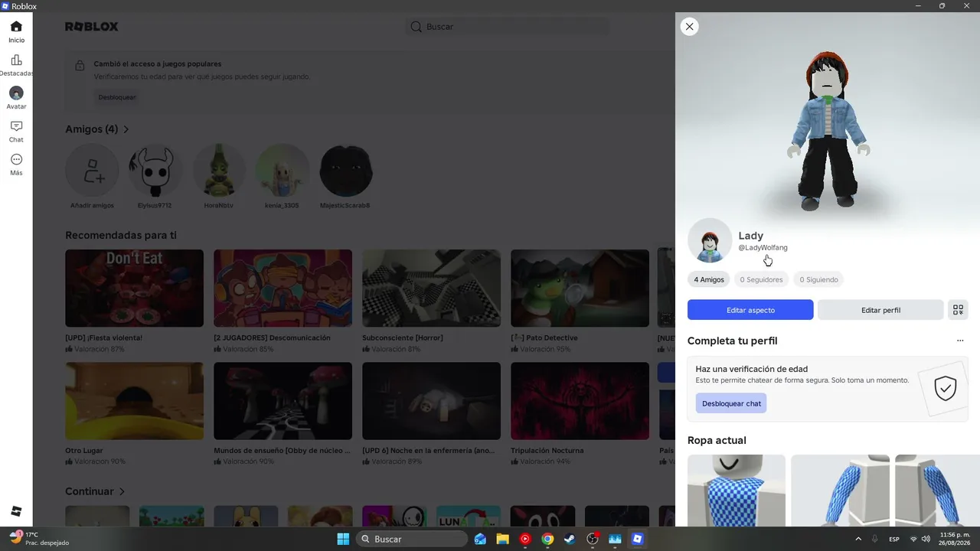Click the Recomendadas para ti heading
Viewport: 980px width, 551px height.
point(121,235)
